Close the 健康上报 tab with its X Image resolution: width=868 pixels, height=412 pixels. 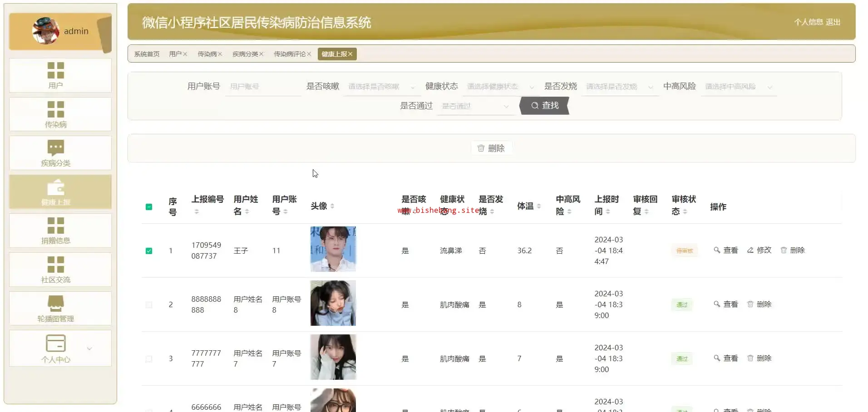pos(350,54)
